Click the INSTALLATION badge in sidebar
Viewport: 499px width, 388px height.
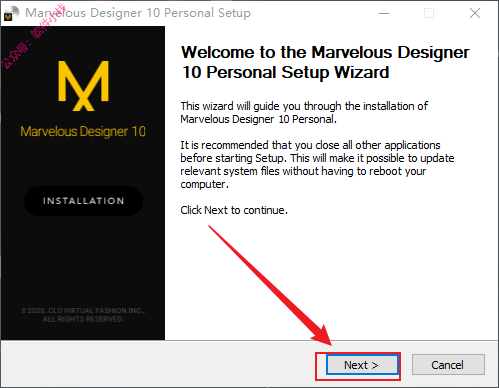83,201
